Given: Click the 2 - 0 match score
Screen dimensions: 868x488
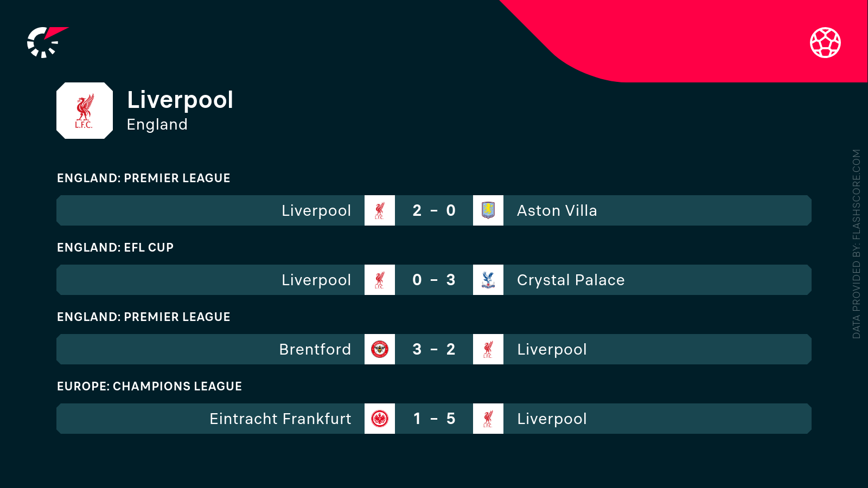Looking at the screenshot, I should 434,210.
